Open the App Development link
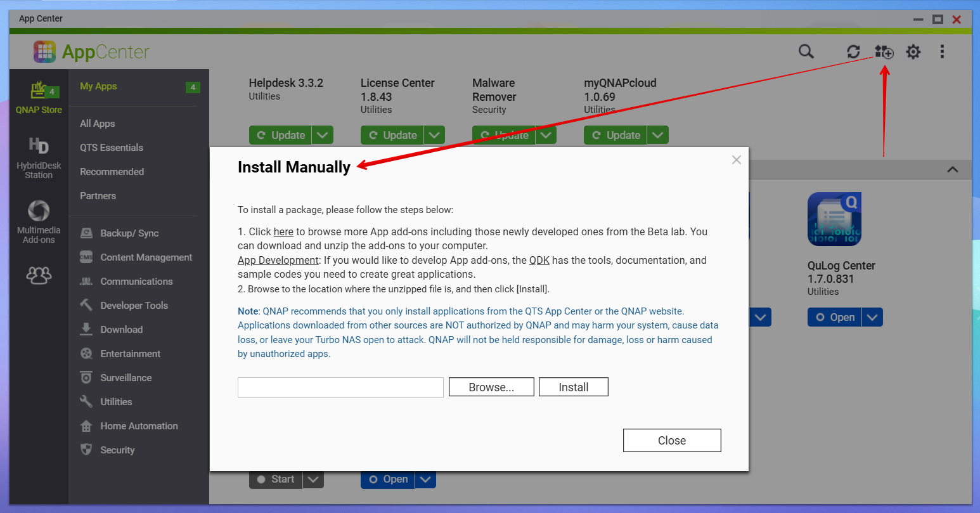The height and width of the screenshot is (513, 980). click(x=278, y=260)
